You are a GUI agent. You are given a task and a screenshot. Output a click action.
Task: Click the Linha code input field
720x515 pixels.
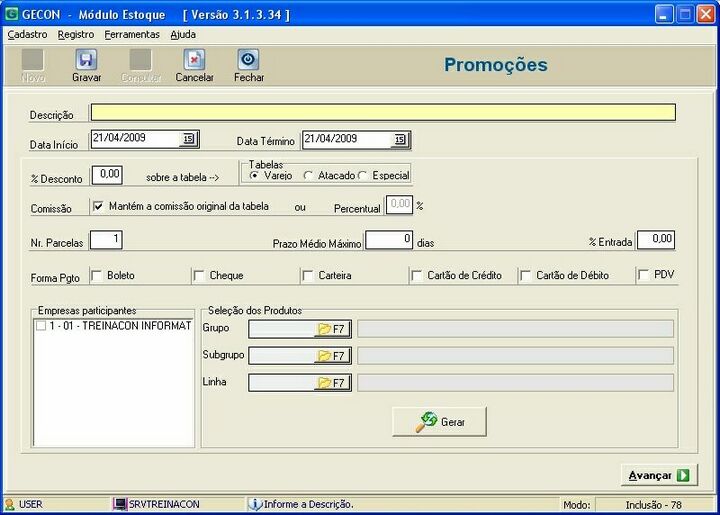tap(281, 383)
